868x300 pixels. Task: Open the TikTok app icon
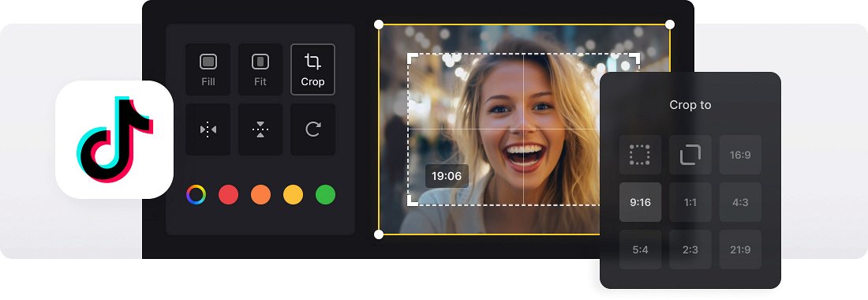[114, 140]
